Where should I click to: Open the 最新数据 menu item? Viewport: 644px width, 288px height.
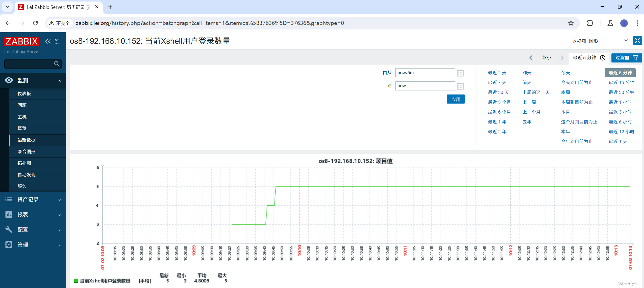click(37, 140)
